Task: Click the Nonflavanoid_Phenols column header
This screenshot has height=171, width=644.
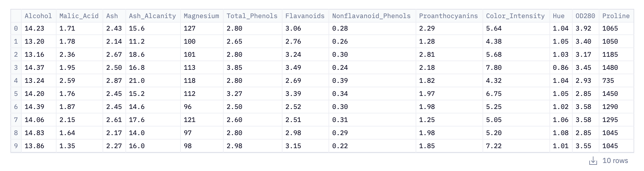Action: (x=372, y=16)
